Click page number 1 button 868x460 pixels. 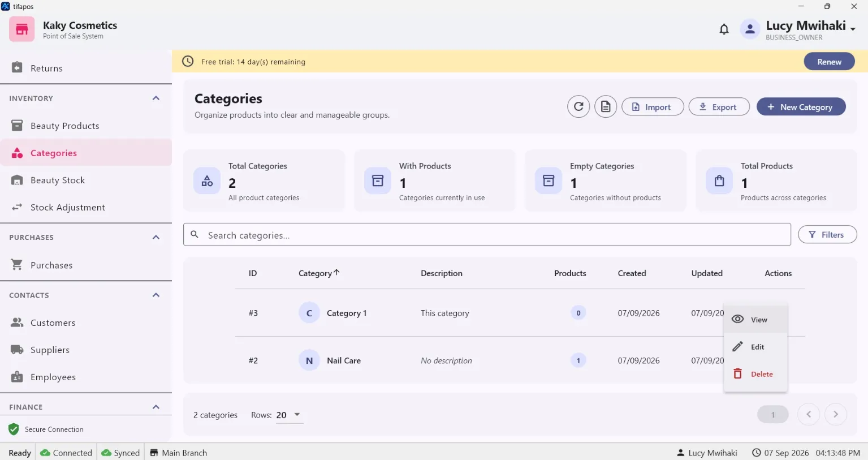(x=773, y=414)
